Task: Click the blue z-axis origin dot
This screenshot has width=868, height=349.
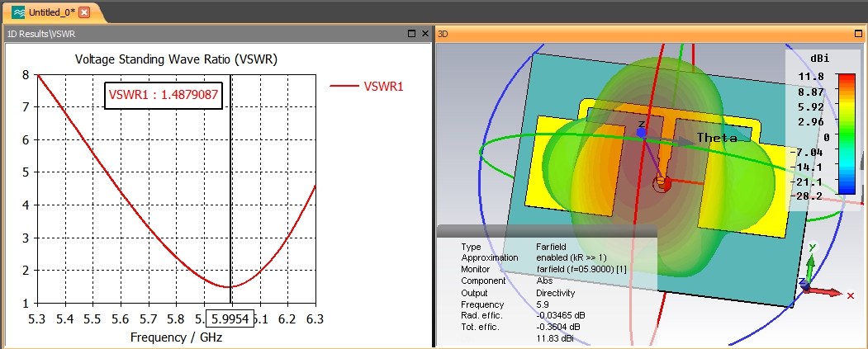Action: tap(641, 133)
